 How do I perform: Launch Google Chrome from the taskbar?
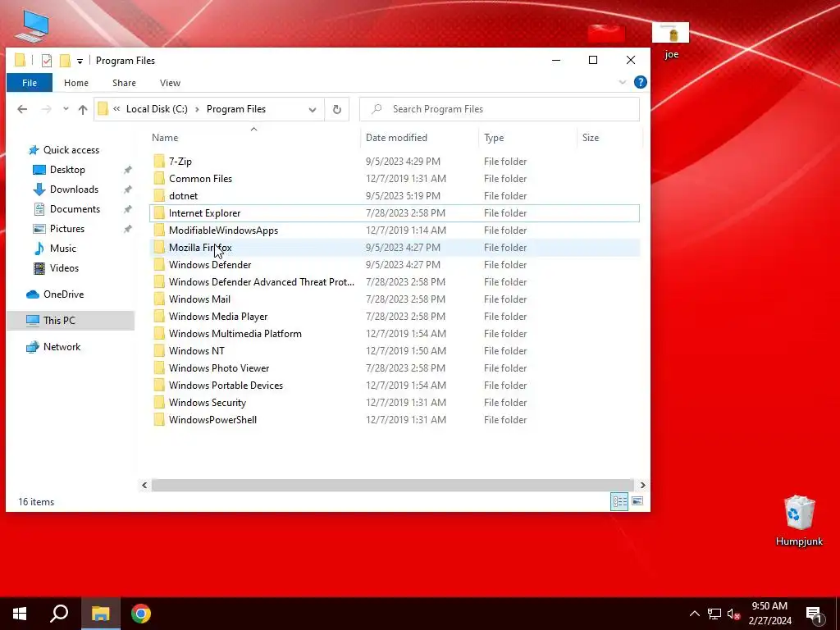tap(141, 614)
